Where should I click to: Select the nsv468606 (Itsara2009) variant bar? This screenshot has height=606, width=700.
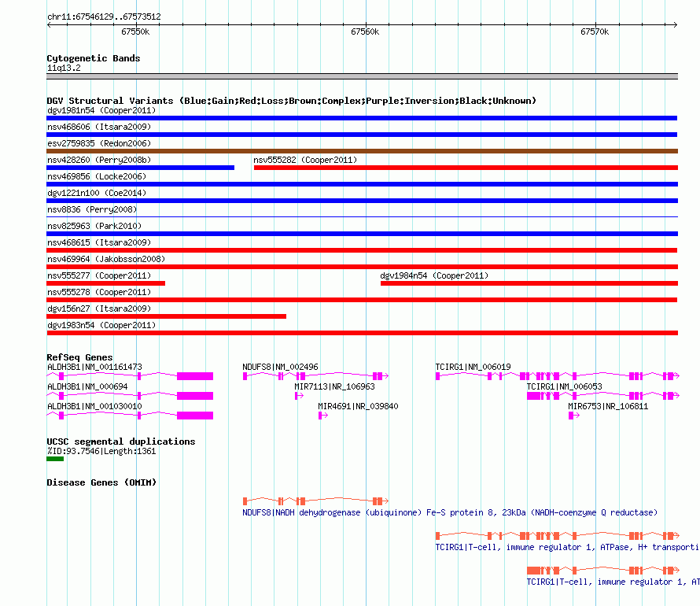pyautogui.click(x=362, y=135)
